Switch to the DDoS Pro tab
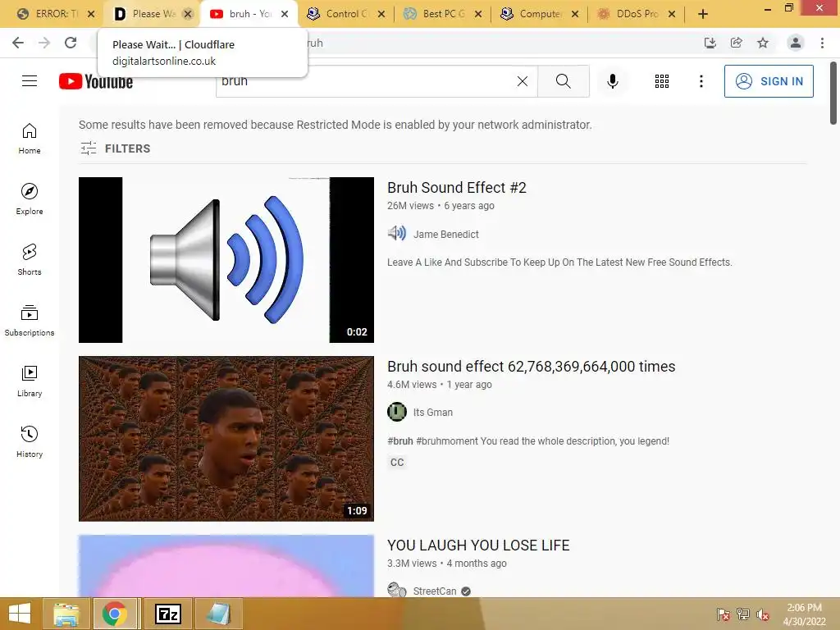Screen dimensions: 840x630 636,14
